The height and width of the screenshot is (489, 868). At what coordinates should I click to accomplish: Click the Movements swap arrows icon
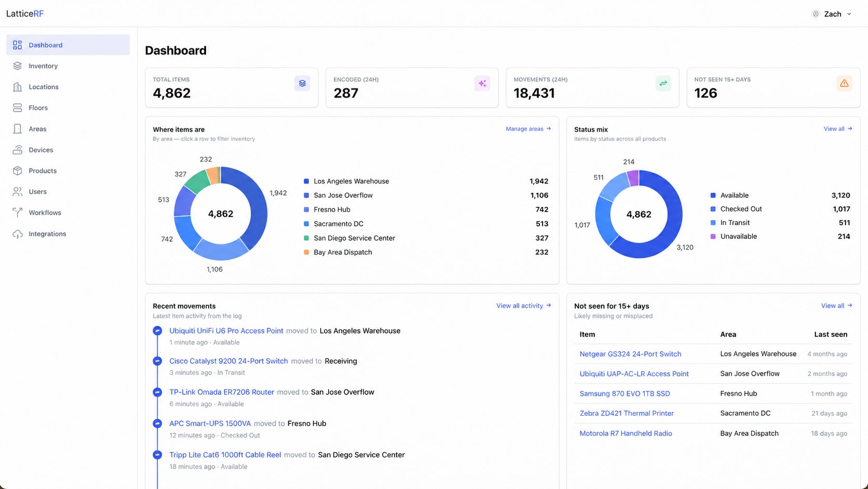pos(663,83)
